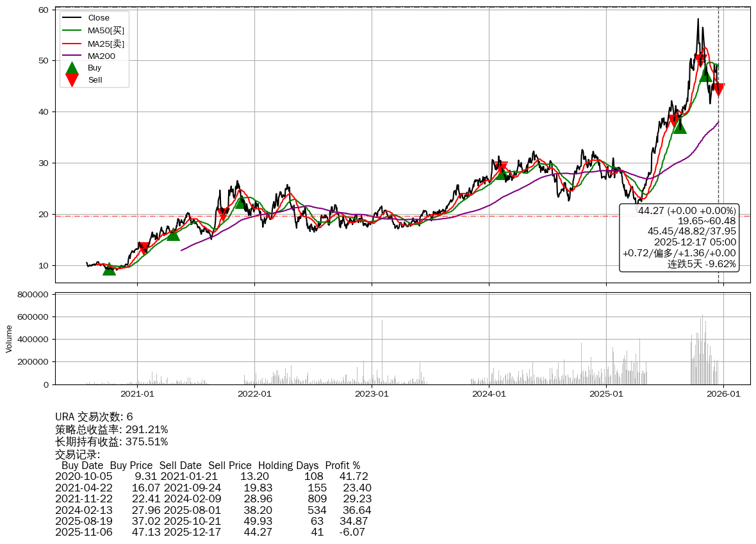The width and height of the screenshot is (756, 544).
Task: Click the last Sell marker at 44.27
Action: [x=718, y=90]
